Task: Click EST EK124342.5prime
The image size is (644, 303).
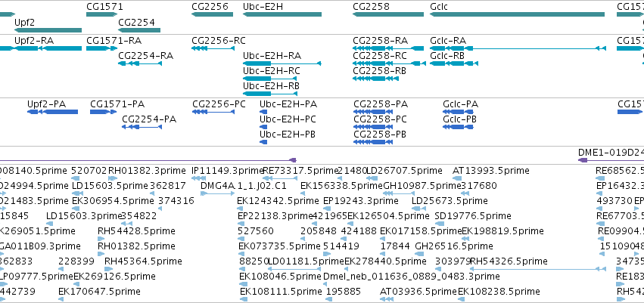Action: pyautogui.click(x=241, y=209)
